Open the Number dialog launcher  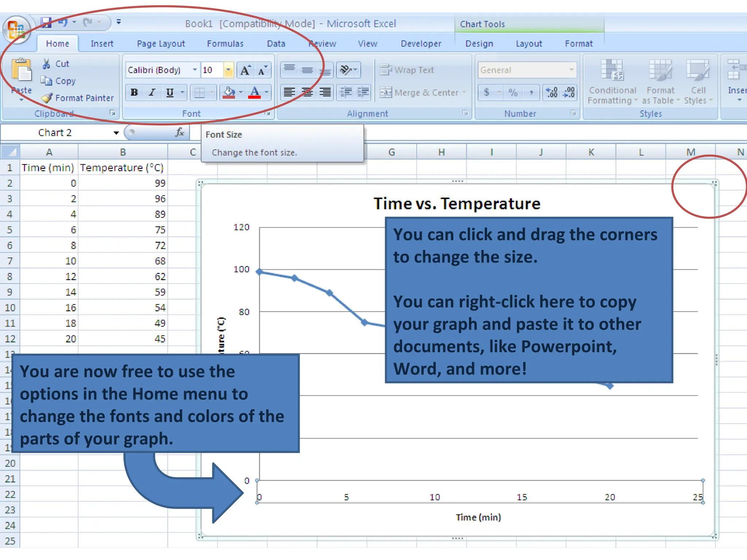[x=573, y=113]
